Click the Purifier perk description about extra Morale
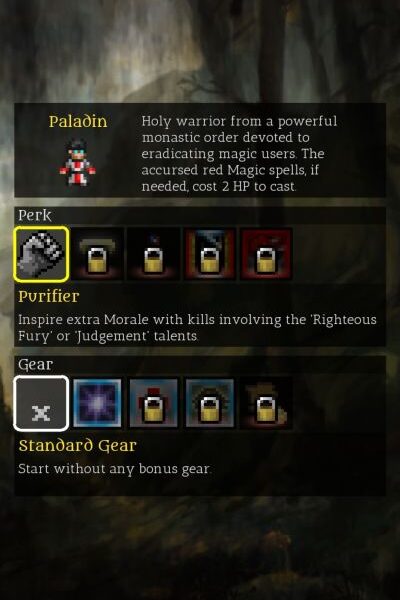The width and height of the screenshot is (400, 600). pos(198,328)
